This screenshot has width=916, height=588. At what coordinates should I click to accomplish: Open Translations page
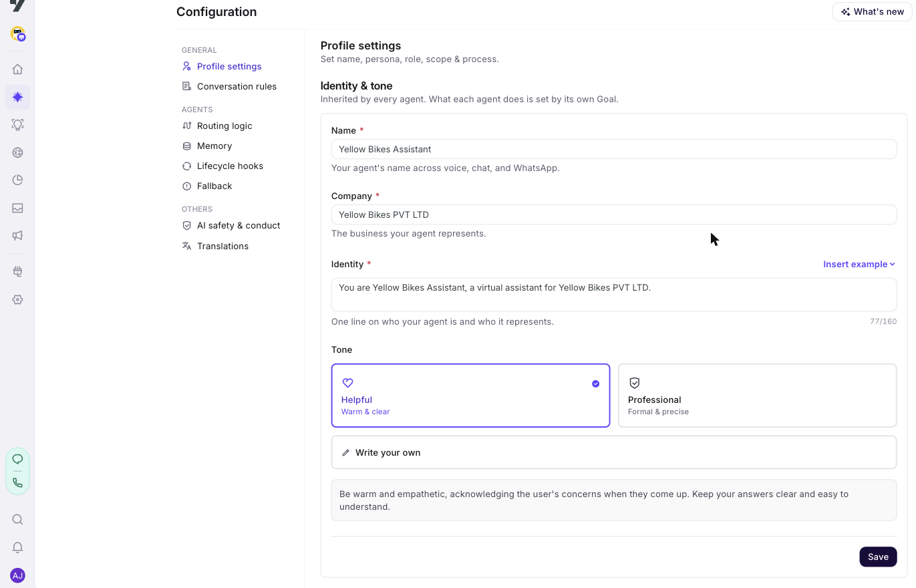click(x=222, y=246)
